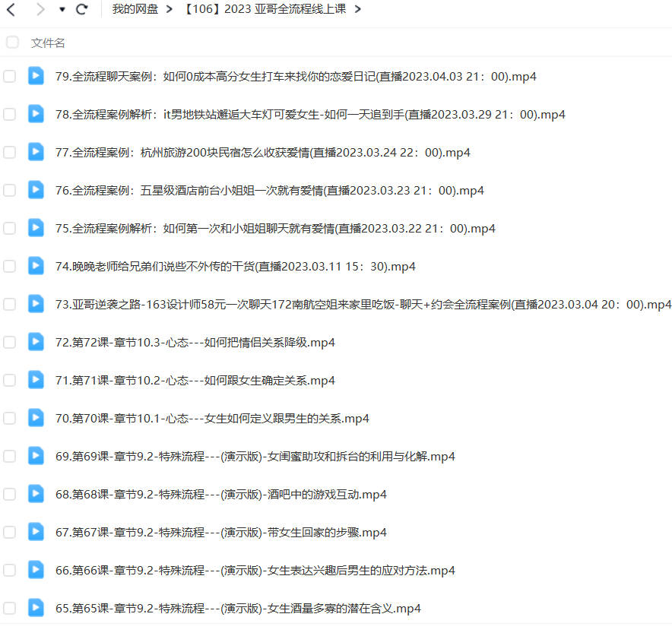Check the box for file 79.全流程聊天案例
Viewport: 672px width, 636px height.
[9, 76]
